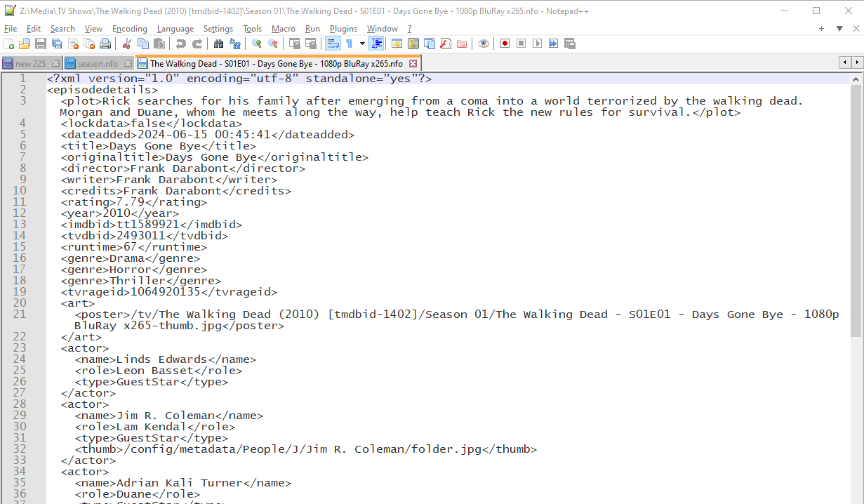Image resolution: width=864 pixels, height=504 pixels.
Task: Open the dropdown arrow beside Show All Characters
Action: (362, 44)
